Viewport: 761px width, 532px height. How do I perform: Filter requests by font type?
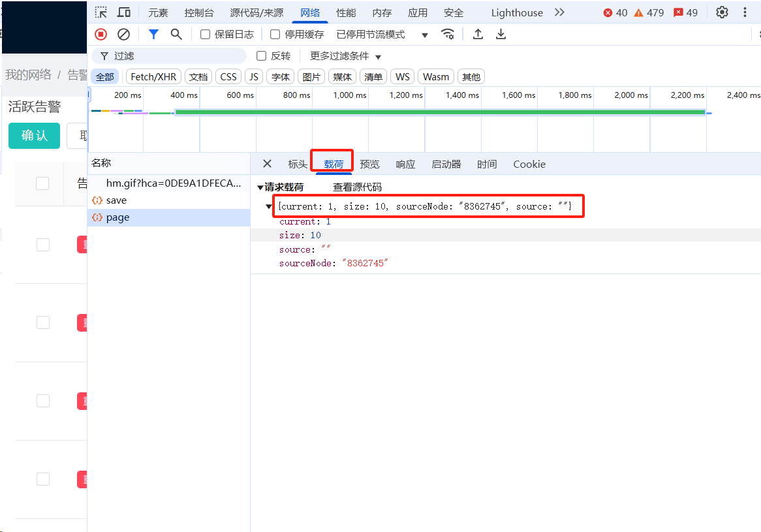[x=281, y=76]
